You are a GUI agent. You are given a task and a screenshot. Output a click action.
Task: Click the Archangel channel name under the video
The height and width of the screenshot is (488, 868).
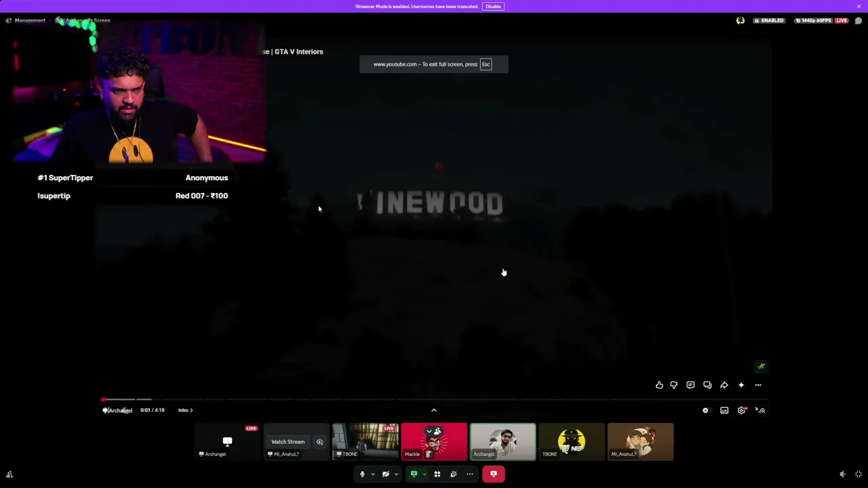tap(121, 410)
